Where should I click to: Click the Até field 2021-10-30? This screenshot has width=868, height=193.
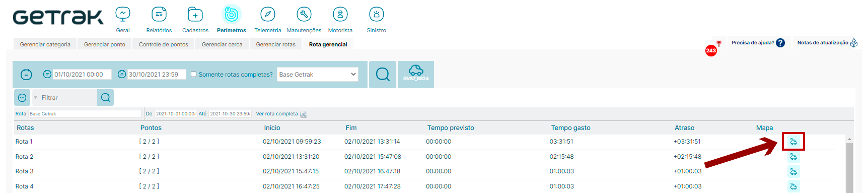(x=230, y=114)
